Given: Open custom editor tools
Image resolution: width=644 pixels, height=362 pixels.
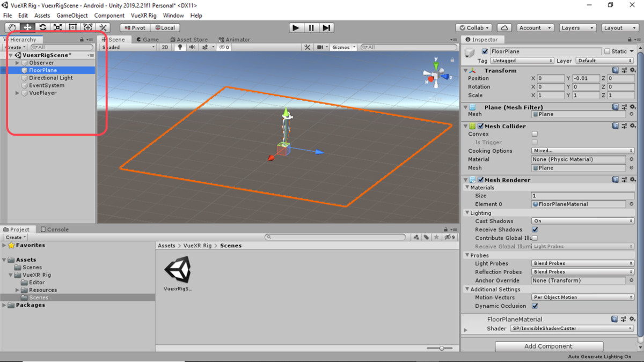Looking at the screenshot, I should pos(103,27).
